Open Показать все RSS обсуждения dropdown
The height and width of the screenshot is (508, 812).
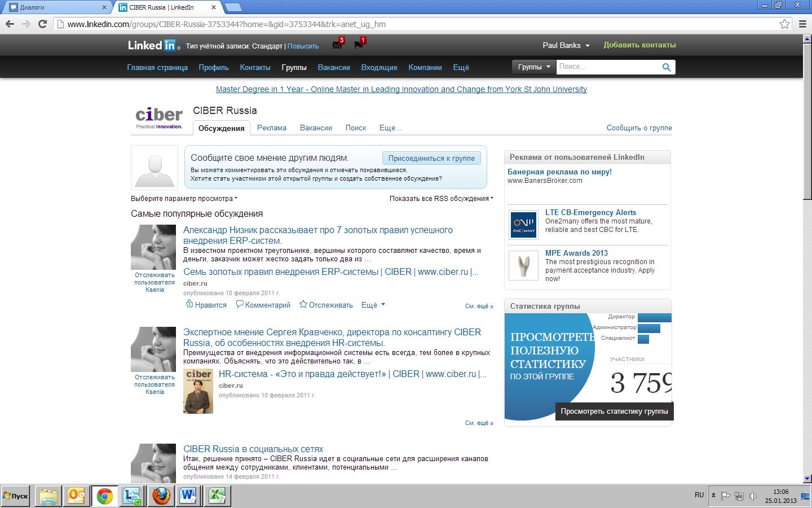point(442,199)
